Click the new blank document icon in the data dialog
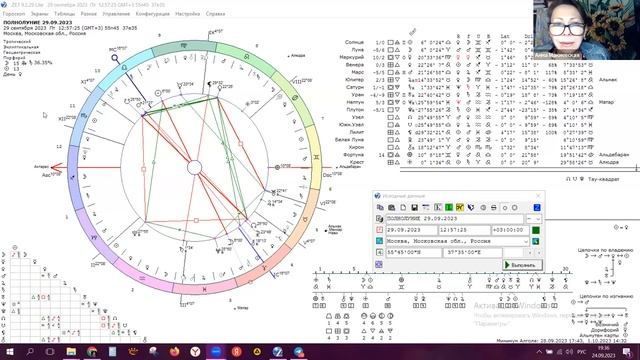Screen dimensions: 640x360 pyautogui.click(x=403, y=207)
